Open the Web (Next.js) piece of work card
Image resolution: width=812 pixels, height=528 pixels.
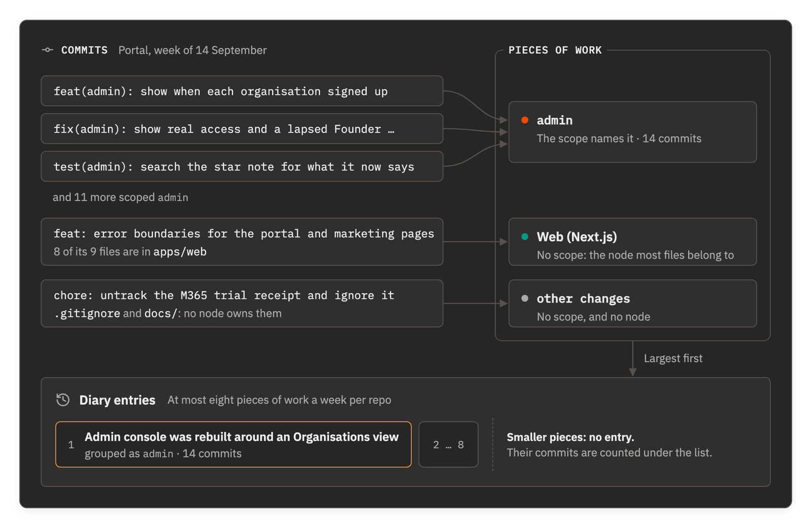tap(632, 242)
